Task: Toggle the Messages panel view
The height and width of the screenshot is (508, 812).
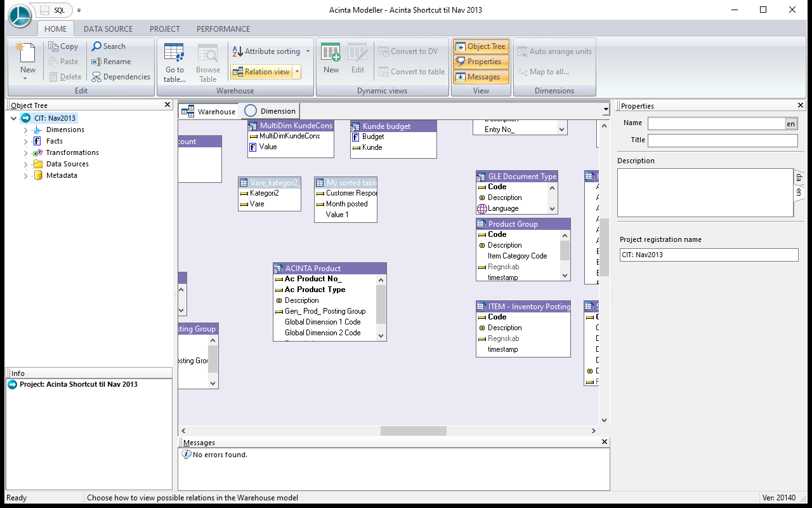Action: pos(480,77)
